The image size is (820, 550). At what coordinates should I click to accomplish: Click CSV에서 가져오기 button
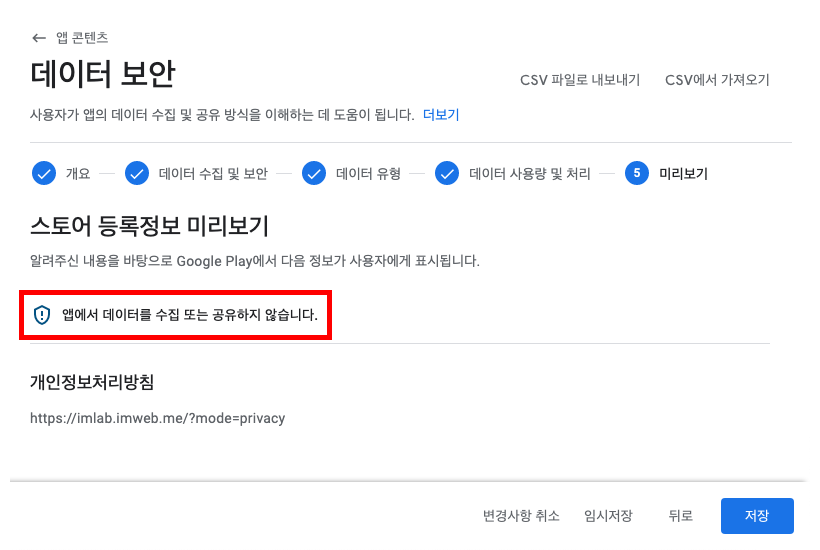717,80
